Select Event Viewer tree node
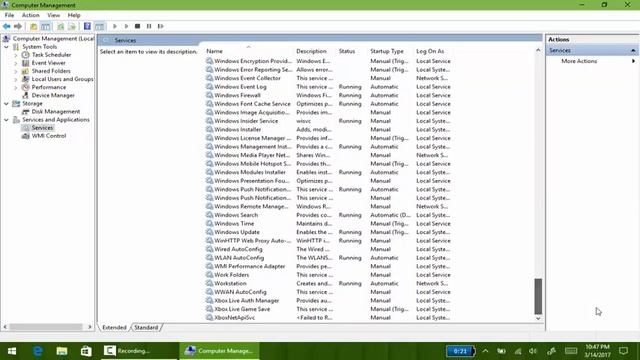Screen dimensions: 640x360 (x=49, y=63)
